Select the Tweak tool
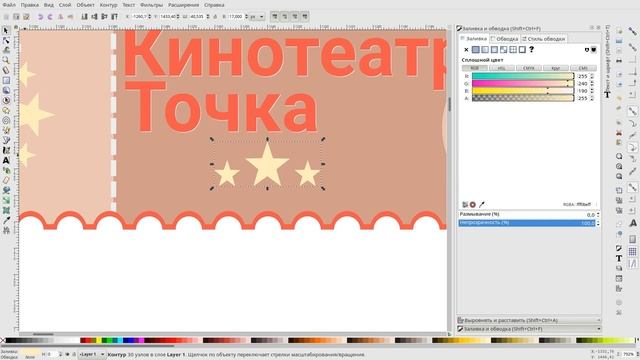This screenshot has width=640, height=360. pyautogui.click(x=6, y=51)
